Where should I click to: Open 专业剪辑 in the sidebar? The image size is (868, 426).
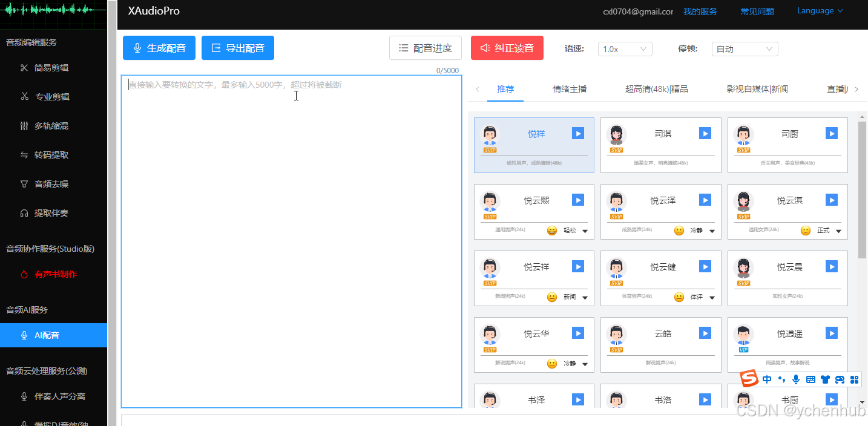pyautogui.click(x=51, y=97)
